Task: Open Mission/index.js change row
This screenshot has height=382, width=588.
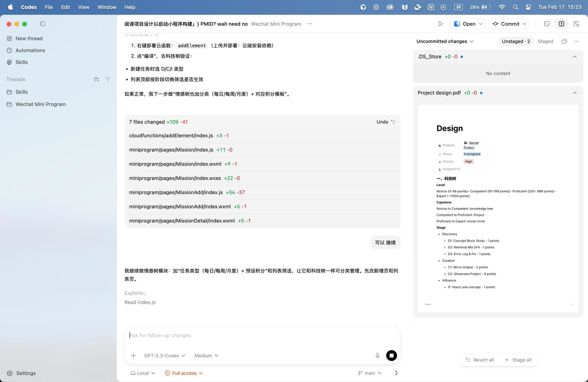Action: [x=262, y=150]
